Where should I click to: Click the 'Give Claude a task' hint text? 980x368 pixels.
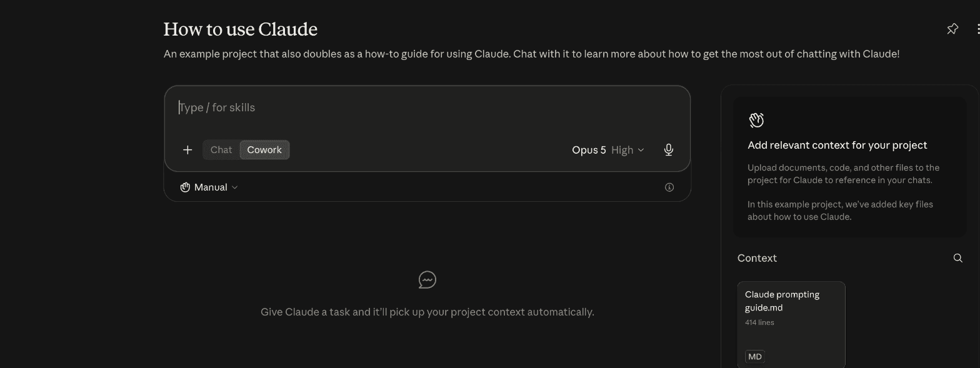click(x=427, y=312)
